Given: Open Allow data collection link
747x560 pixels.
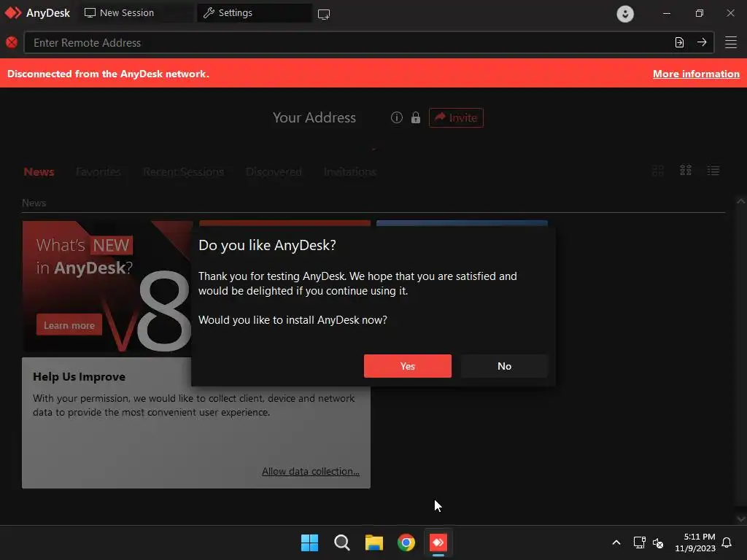Looking at the screenshot, I should (x=310, y=472).
